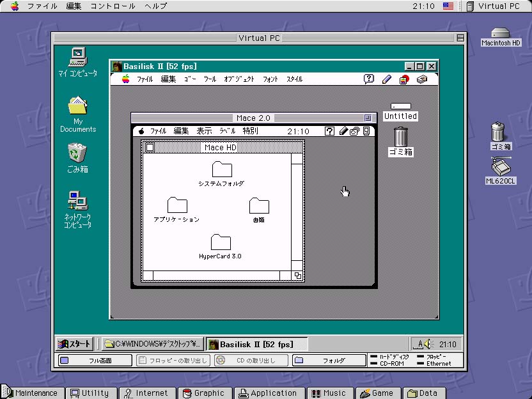The image size is (532, 399).
Task: Open the Utility tab at the bottom
Action: click(91, 393)
